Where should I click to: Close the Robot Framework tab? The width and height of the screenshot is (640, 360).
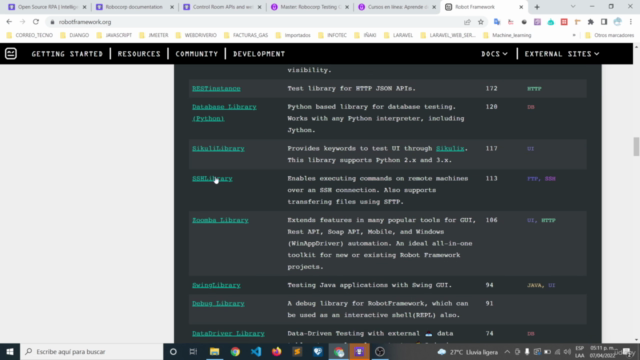tap(521, 7)
